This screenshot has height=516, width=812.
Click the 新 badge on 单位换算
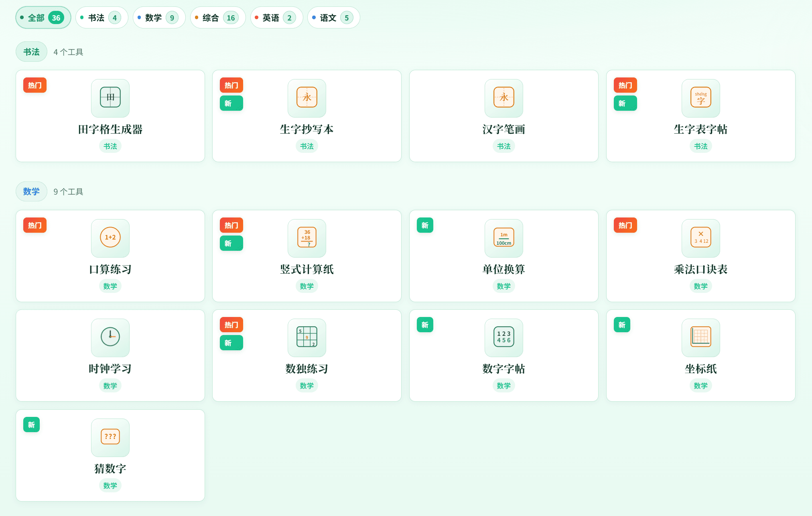point(425,225)
